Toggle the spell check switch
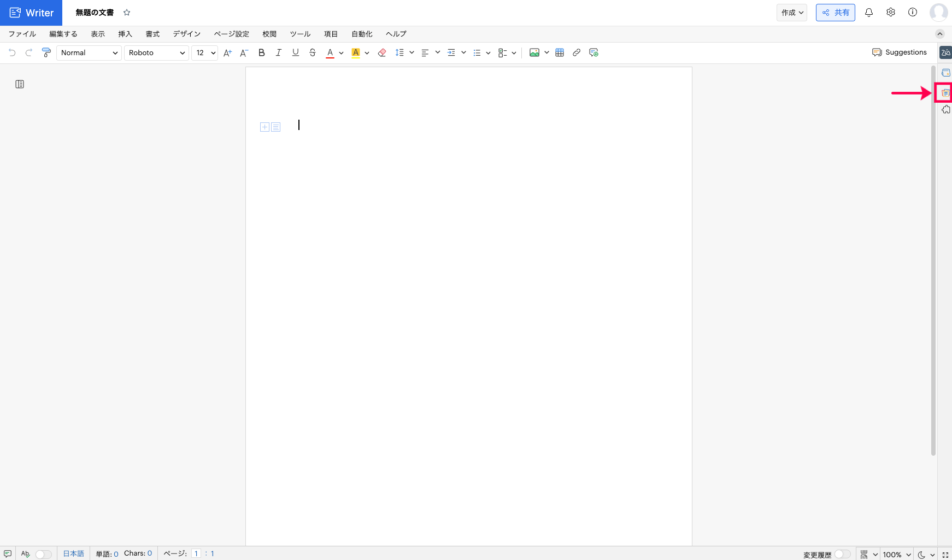The image size is (952, 560). tap(43, 554)
